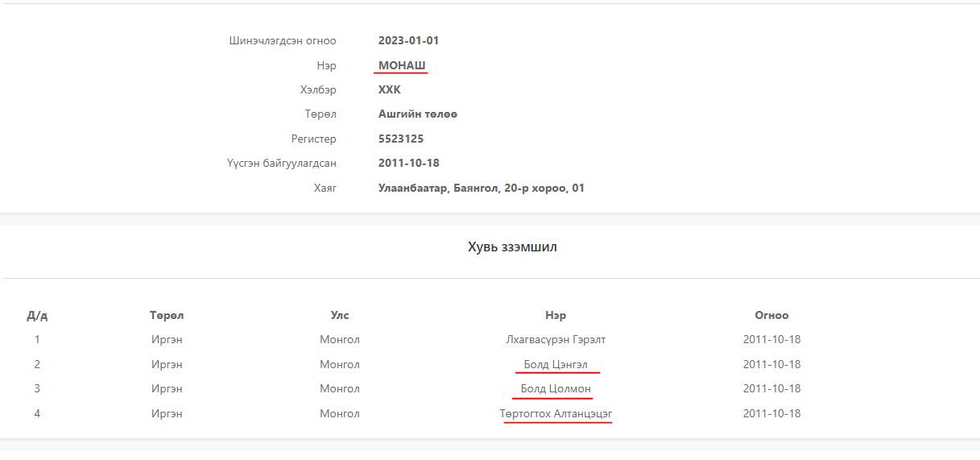This screenshot has height=460, width=980.
Task: Click the Регистер field label
Action: coord(313,139)
